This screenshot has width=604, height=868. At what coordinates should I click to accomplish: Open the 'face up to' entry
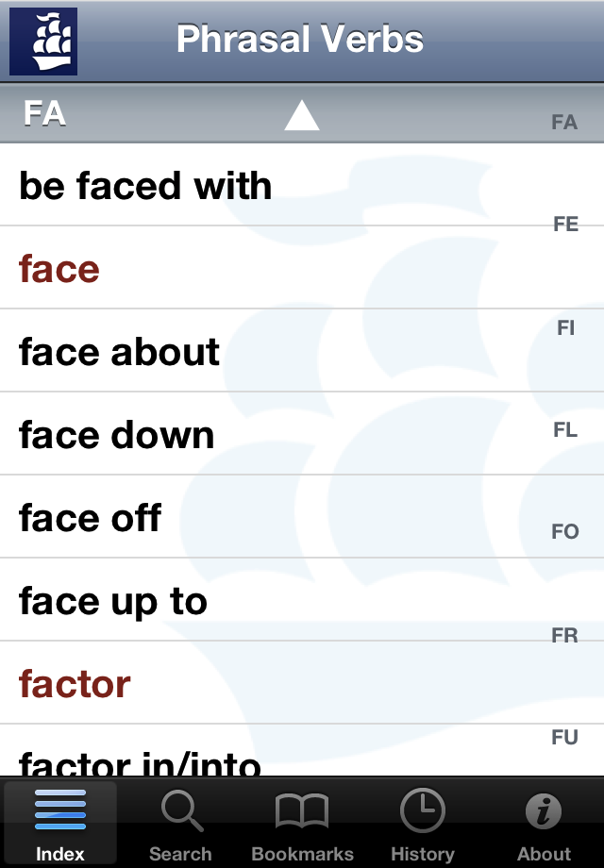[x=113, y=601]
